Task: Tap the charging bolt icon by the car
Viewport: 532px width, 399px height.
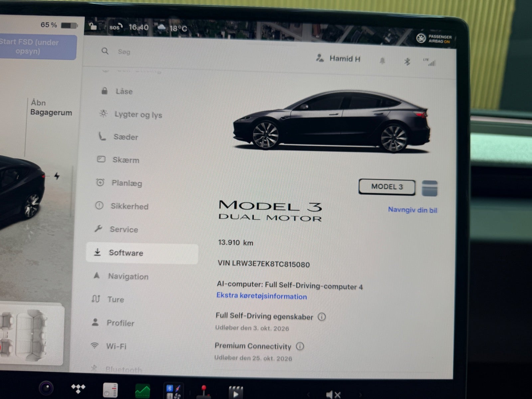Action: click(57, 176)
